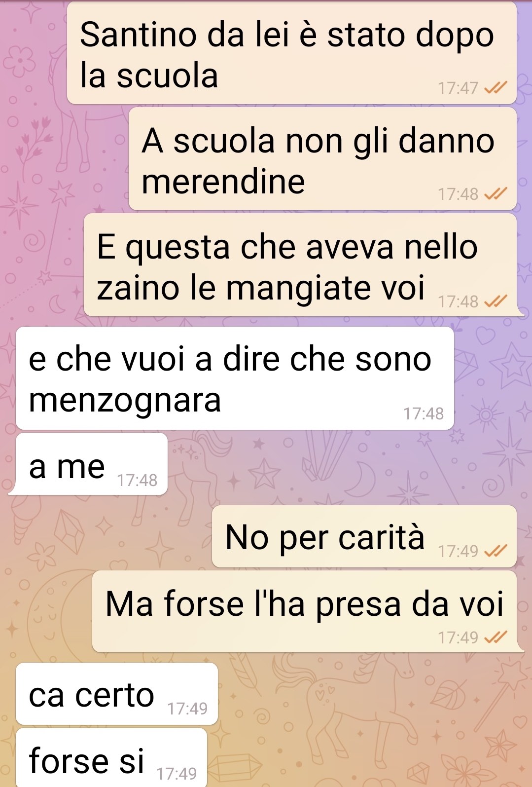Image resolution: width=532 pixels, height=787 pixels.
Task: Tap the word 'menzognara' in the received message
Action: click(125, 401)
